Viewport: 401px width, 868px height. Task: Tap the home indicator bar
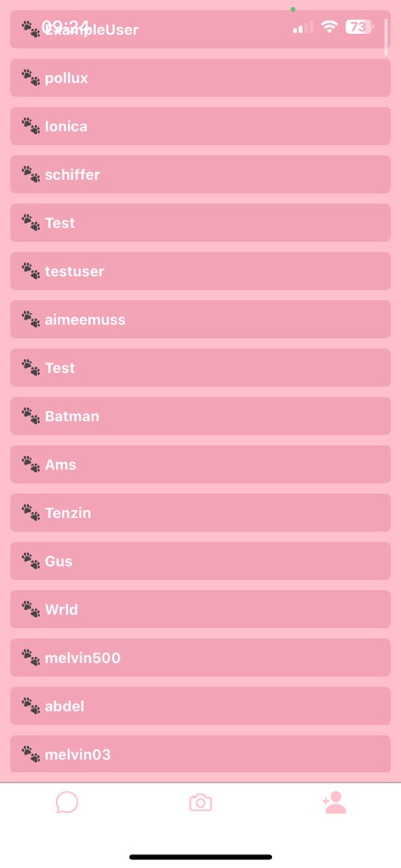(200, 857)
